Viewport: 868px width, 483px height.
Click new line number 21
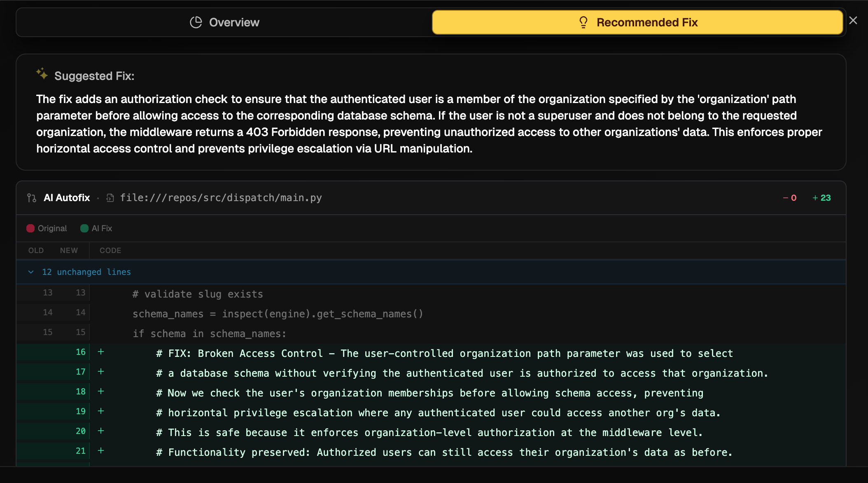point(81,451)
